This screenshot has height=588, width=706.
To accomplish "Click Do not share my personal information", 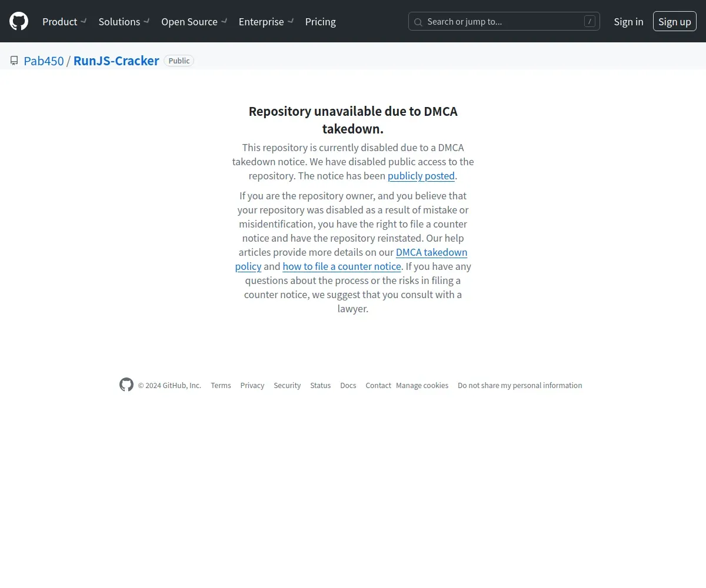I will [x=520, y=385].
